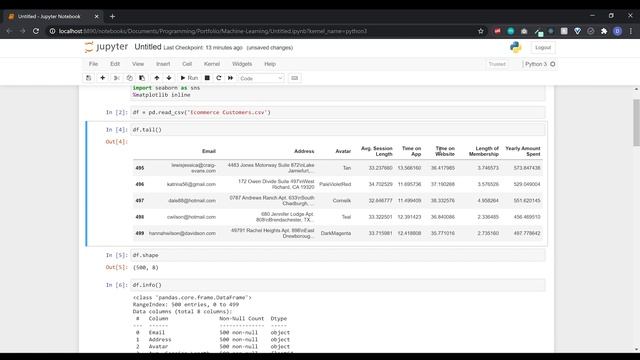Paste cells below

[x=142, y=78]
